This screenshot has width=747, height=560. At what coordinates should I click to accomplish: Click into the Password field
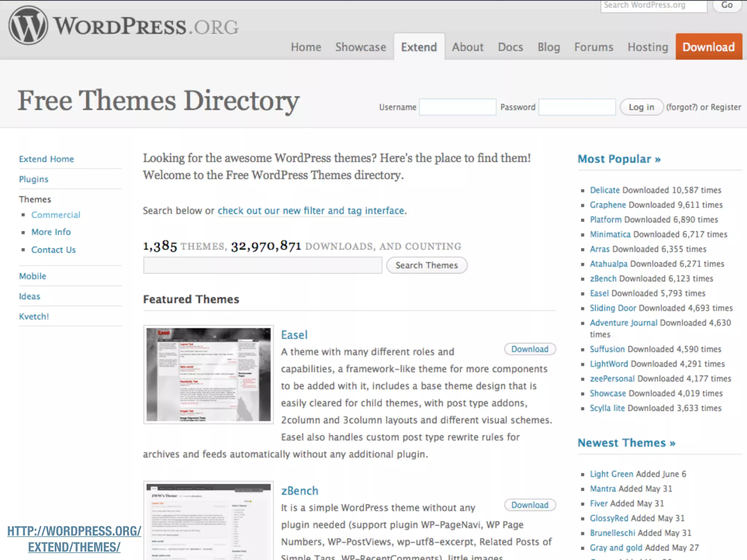(x=577, y=107)
